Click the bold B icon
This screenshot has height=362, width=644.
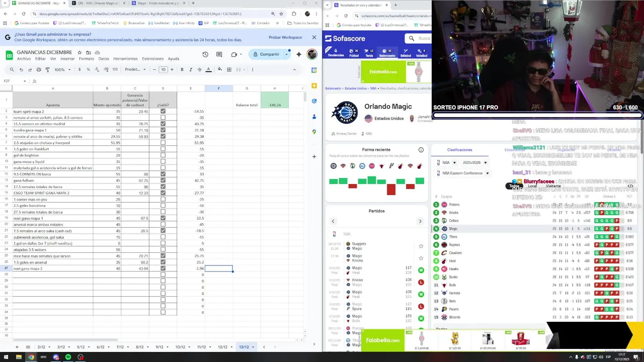pos(182,69)
